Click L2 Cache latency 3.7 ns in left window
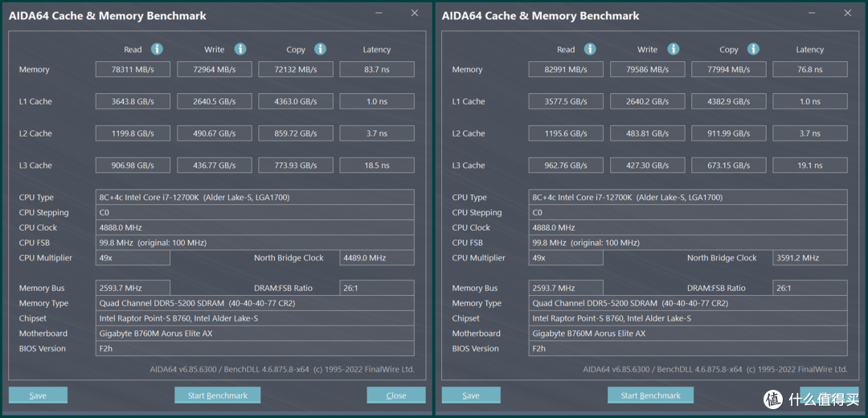868x418 pixels. coord(377,133)
